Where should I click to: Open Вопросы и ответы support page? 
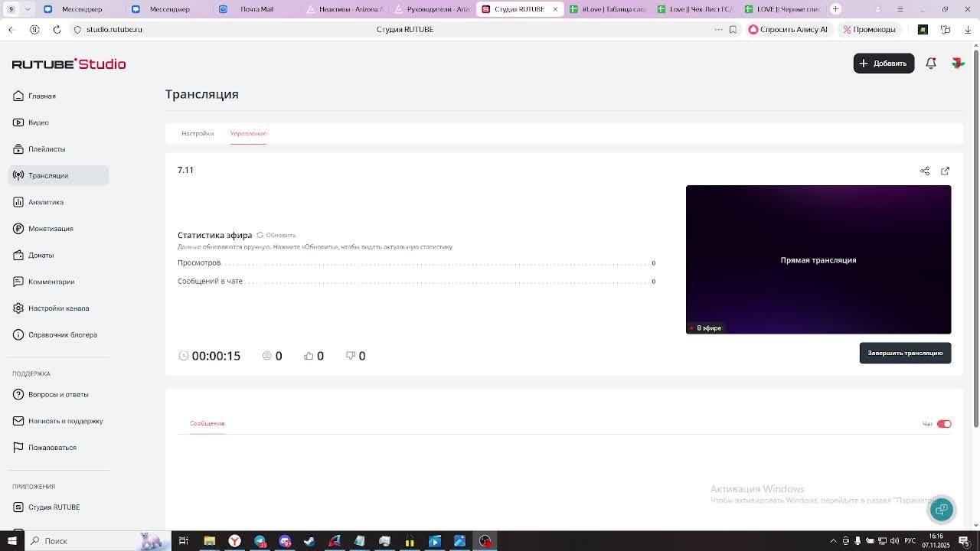tap(58, 394)
